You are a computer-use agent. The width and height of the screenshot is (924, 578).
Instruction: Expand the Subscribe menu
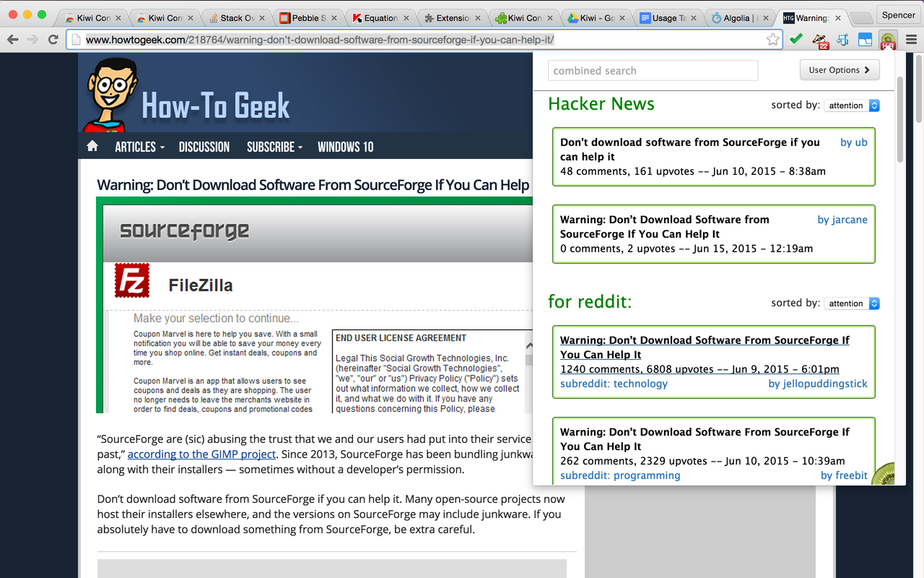[x=274, y=147]
